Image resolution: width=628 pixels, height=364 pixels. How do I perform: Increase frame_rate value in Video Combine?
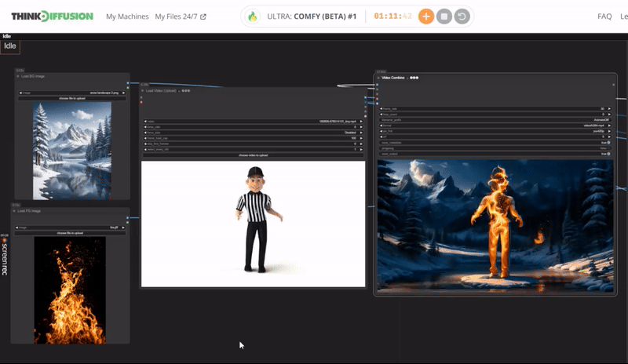click(x=609, y=108)
